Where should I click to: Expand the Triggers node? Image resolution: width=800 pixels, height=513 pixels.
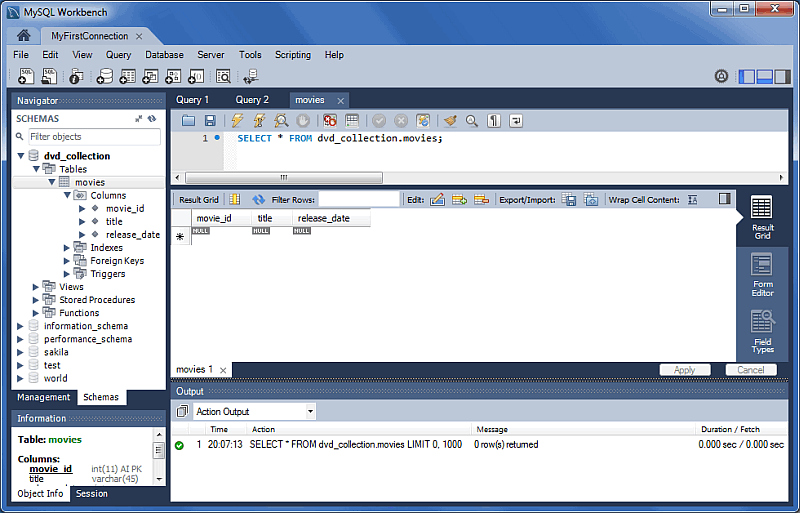coord(66,274)
